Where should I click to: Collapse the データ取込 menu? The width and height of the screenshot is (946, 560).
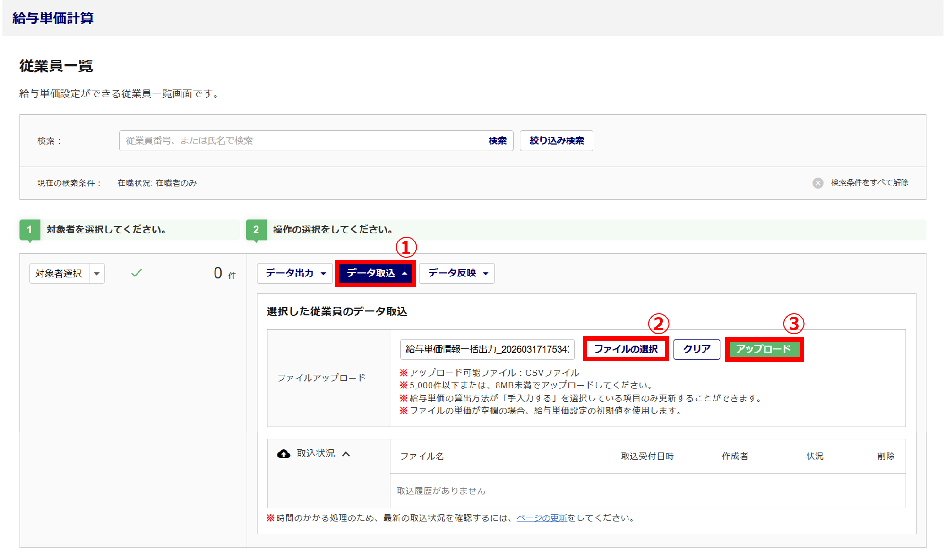pos(376,273)
